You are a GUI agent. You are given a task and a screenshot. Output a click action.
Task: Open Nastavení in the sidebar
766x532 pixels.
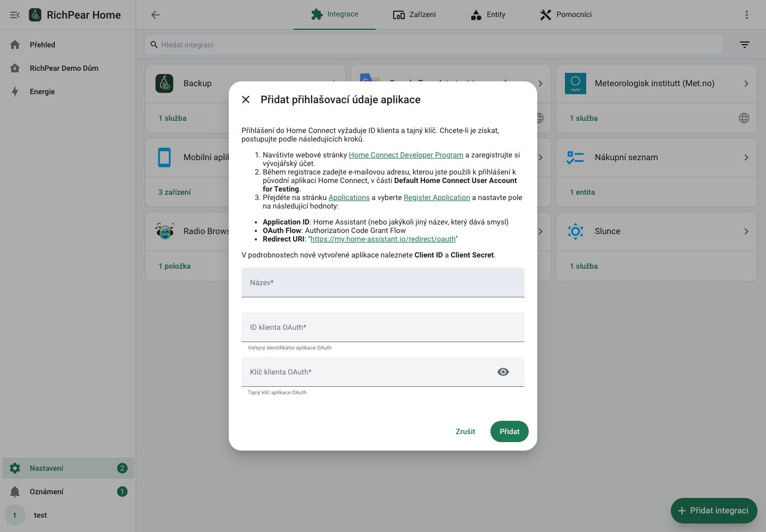tap(68, 468)
